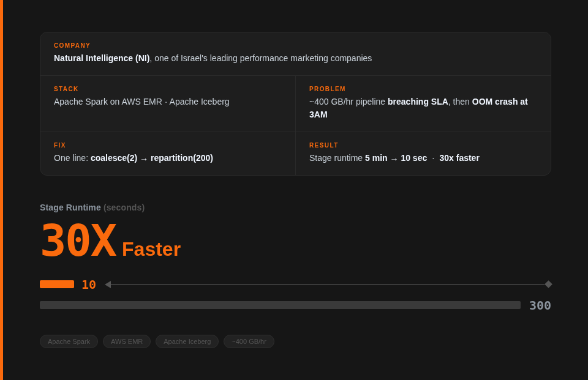Click the gray 300 value label
588x380 pixels.
tap(540, 305)
